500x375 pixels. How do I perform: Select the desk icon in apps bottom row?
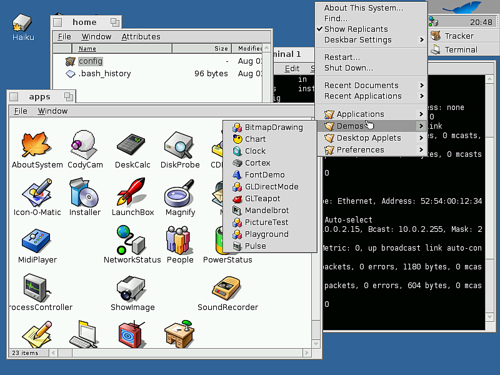(x=179, y=334)
